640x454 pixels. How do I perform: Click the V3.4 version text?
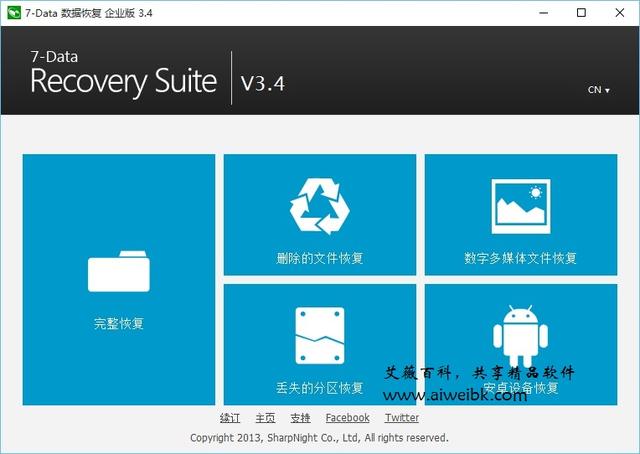[262, 83]
